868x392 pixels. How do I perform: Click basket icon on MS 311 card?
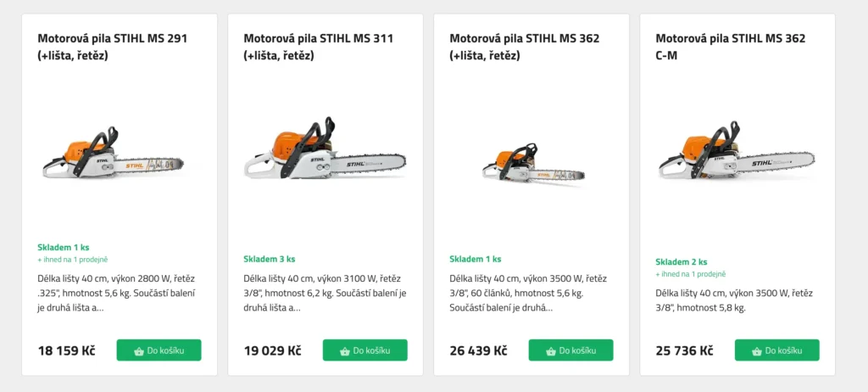(345, 350)
